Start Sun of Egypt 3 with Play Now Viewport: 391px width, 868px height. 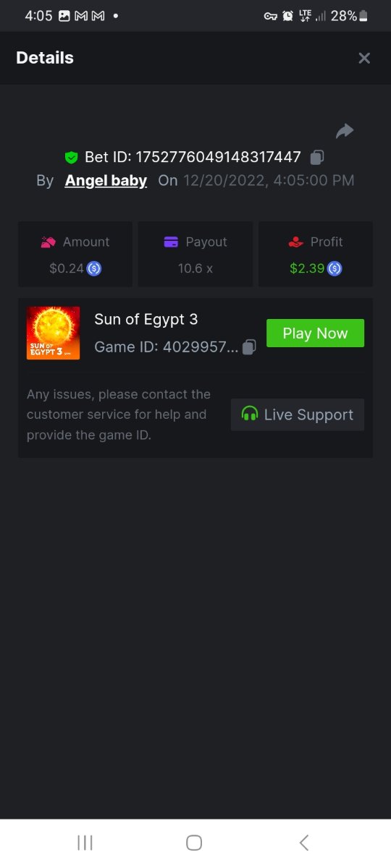pos(315,333)
